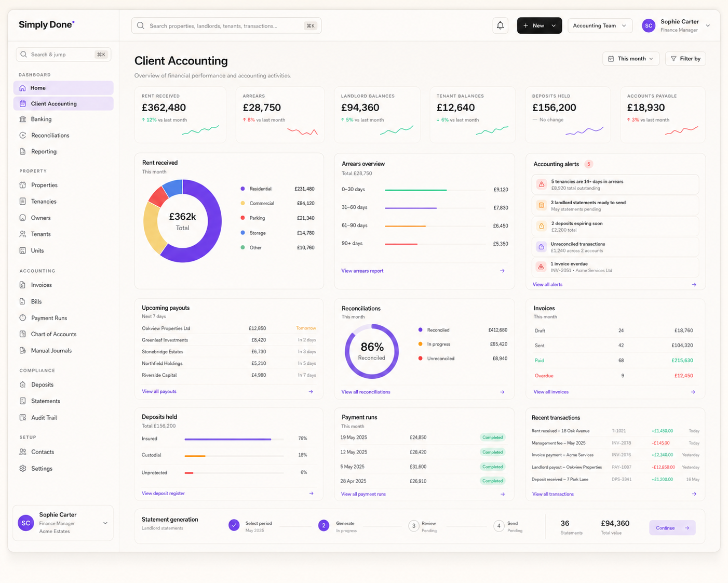This screenshot has width=728, height=583.
Task: Click the 0–30 days arrears bar
Action: tap(435, 190)
